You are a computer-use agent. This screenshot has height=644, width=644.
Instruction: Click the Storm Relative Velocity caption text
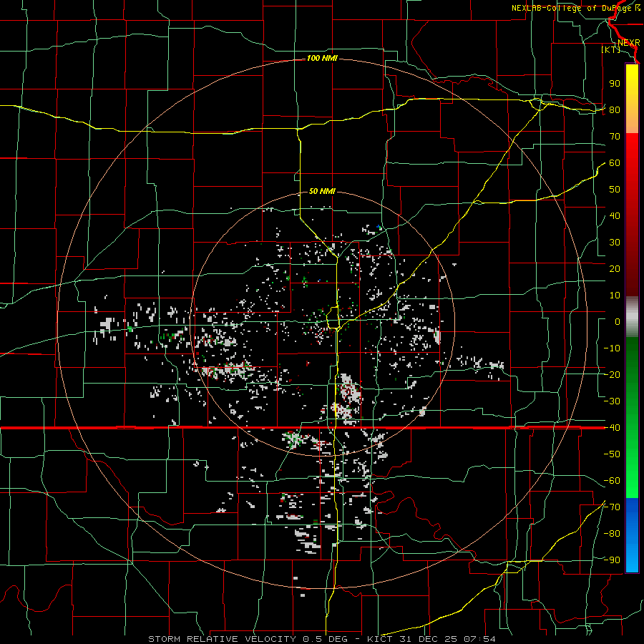coord(321,639)
